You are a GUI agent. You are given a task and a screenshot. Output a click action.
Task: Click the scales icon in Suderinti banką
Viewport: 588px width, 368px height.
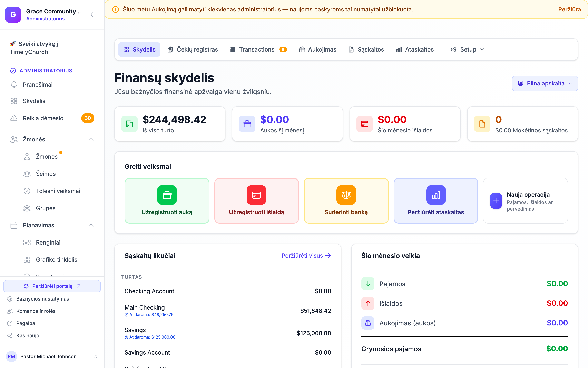click(346, 195)
